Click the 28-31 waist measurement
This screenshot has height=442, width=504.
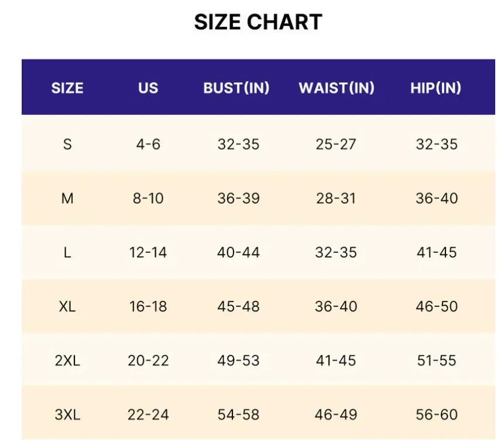(336, 198)
